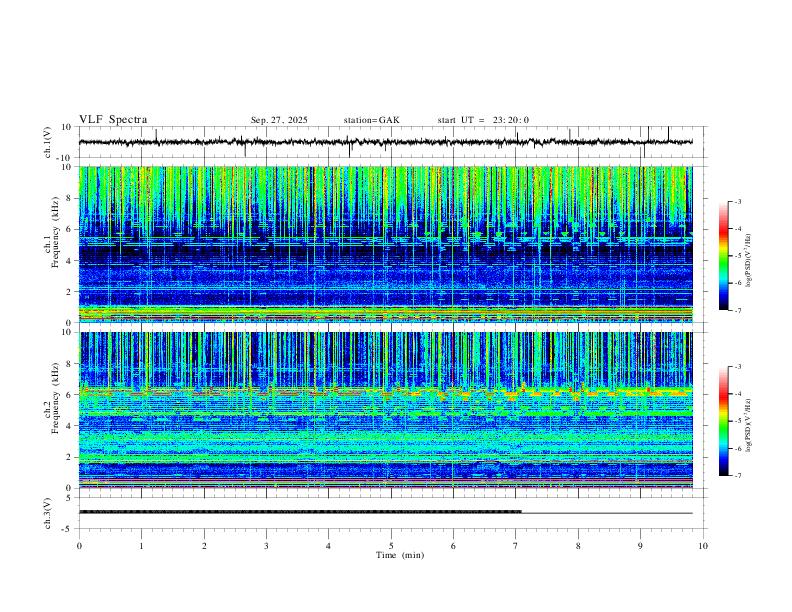Click the "ch.1(V)" axis label
Image resolution: width=792 pixels, height=612 pixels.
[48, 142]
